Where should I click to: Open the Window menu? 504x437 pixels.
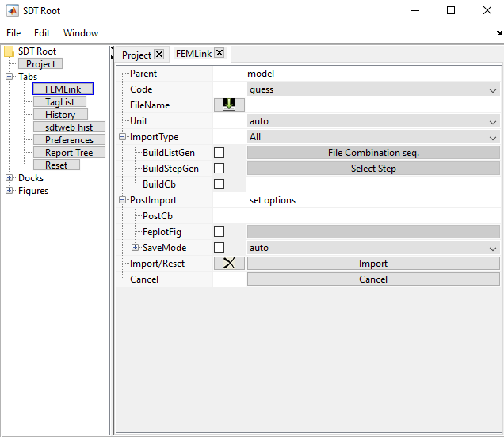81,33
